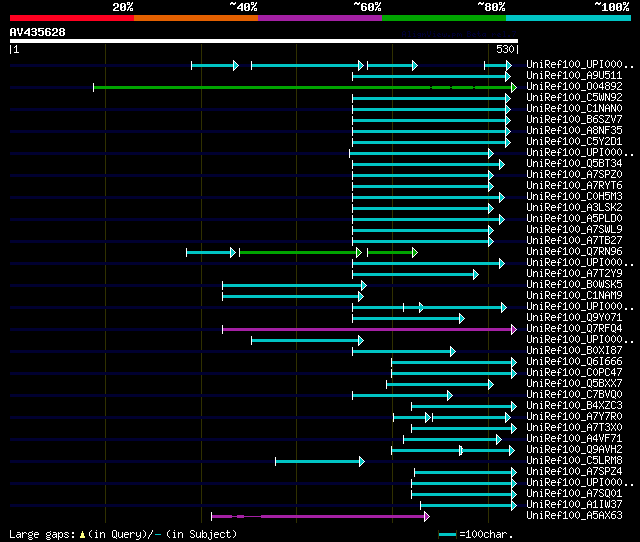Open the UniRef100_B6SZV7 hit
This screenshot has height=542, width=640.
click(574, 120)
